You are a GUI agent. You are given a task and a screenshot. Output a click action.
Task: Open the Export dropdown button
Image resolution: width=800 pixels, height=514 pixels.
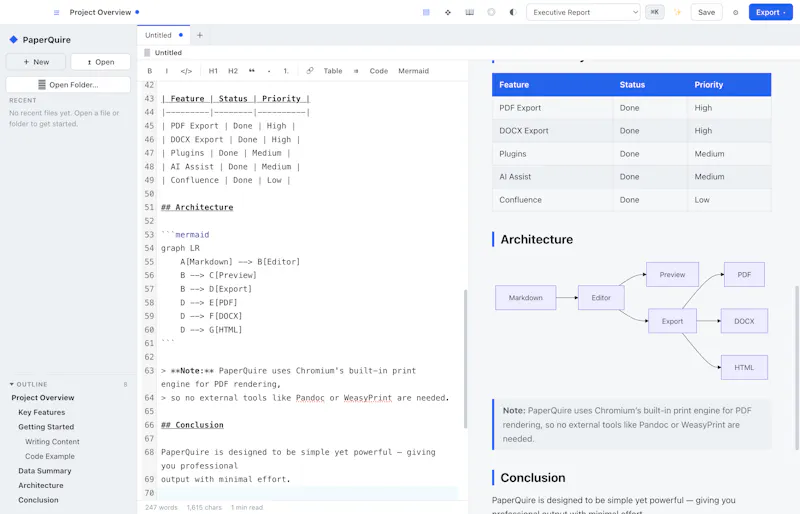pyautogui.click(x=770, y=12)
